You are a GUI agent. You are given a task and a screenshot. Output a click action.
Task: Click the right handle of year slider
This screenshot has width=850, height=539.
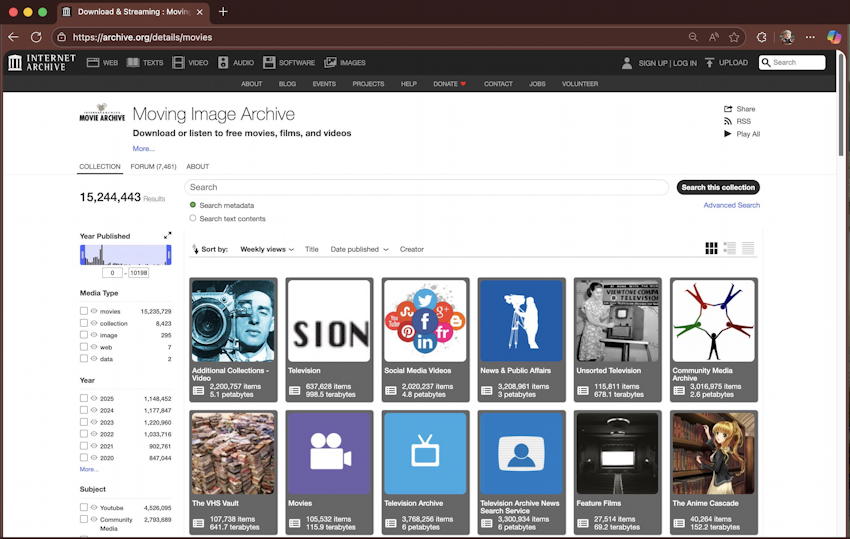pos(169,255)
